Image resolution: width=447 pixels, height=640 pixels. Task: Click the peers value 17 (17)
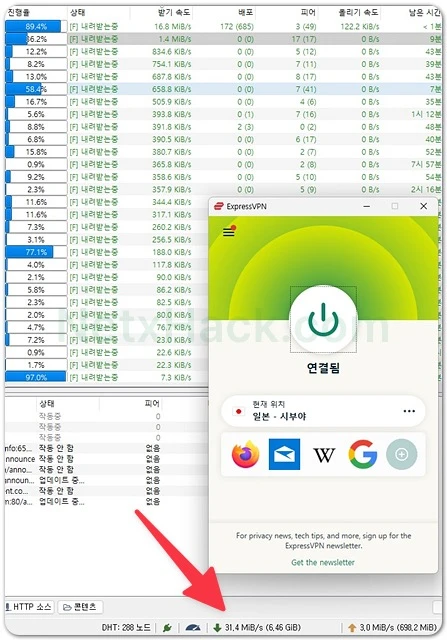coord(304,39)
